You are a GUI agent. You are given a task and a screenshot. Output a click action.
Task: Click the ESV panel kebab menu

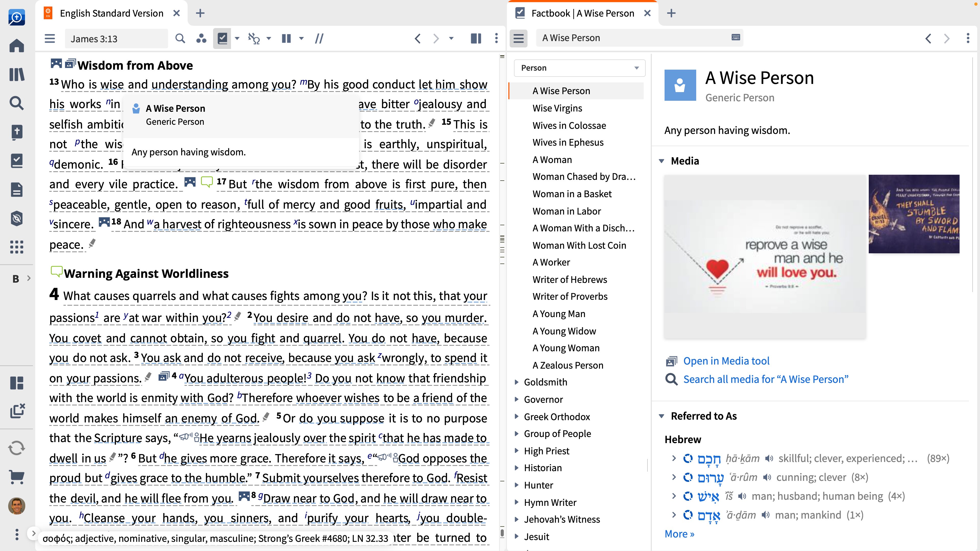point(496,39)
